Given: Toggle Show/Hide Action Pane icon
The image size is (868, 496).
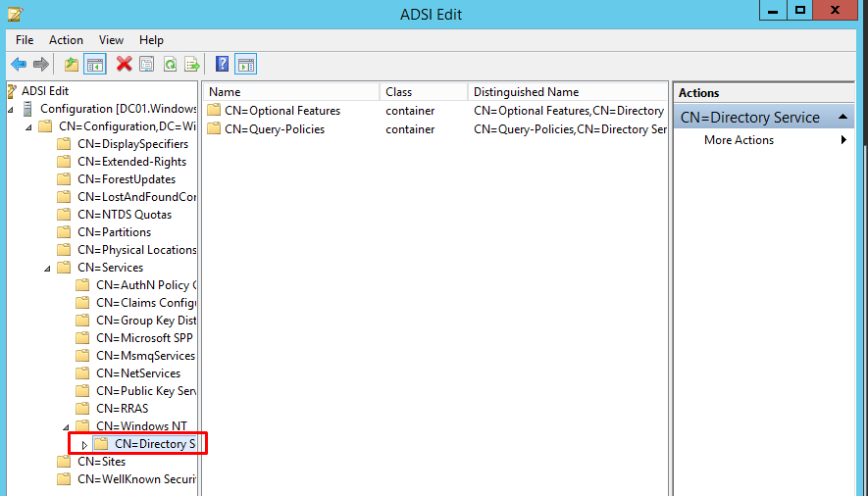Looking at the screenshot, I should [x=246, y=64].
